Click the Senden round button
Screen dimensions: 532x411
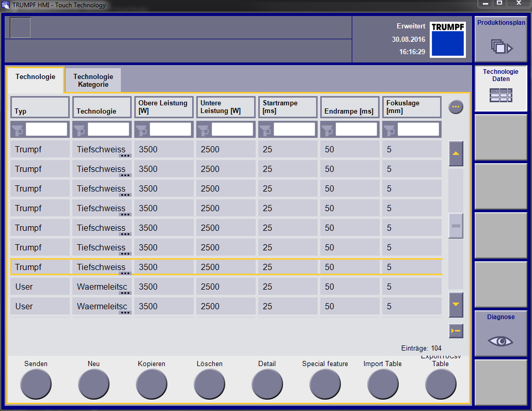pyautogui.click(x=36, y=384)
